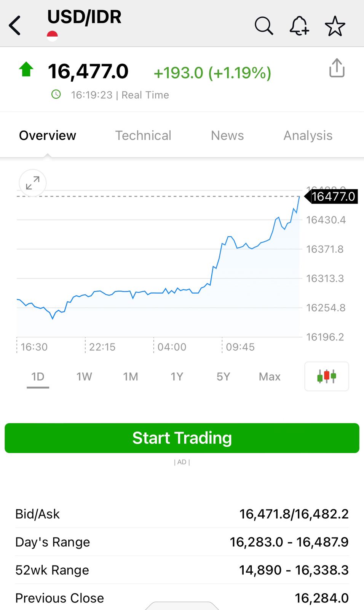Tap the green clock icon

56,94
